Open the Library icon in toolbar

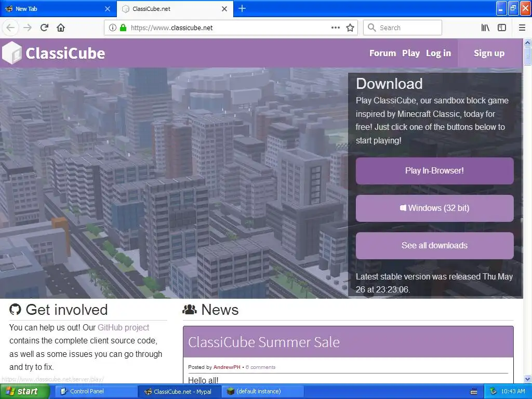point(485,28)
